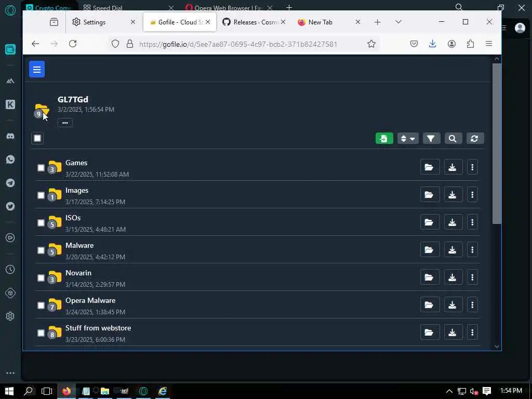The height and width of the screenshot is (399, 532).
Task: Check the Malware folder checkbox
Action: (x=41, y=250)
